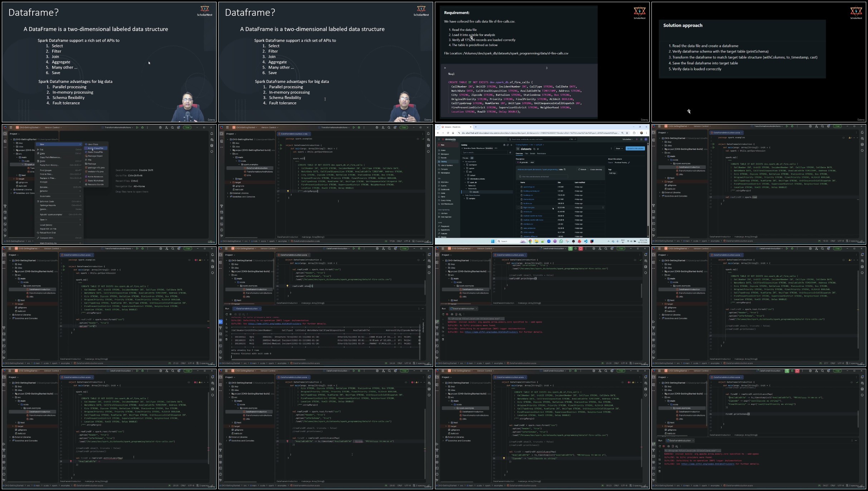868x491 pixels.
Task: Open the Databricks app switcher grid icon
Action: point(641,139)
